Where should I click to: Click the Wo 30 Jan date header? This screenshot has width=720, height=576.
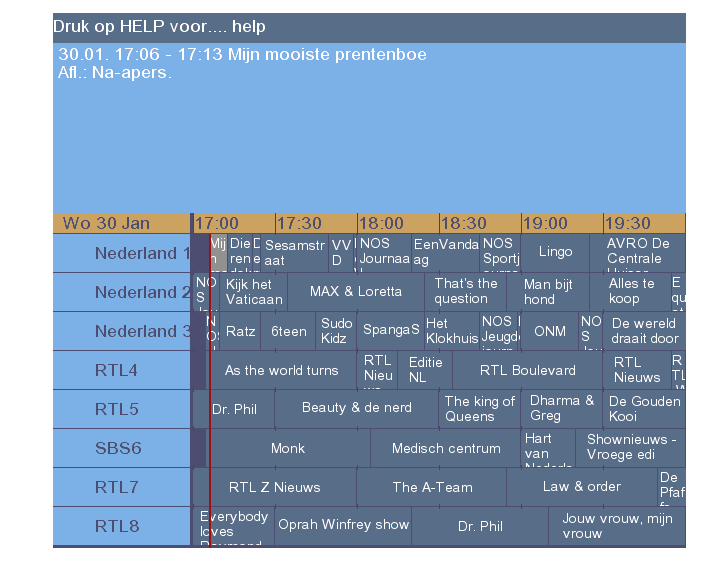(122, 223)
